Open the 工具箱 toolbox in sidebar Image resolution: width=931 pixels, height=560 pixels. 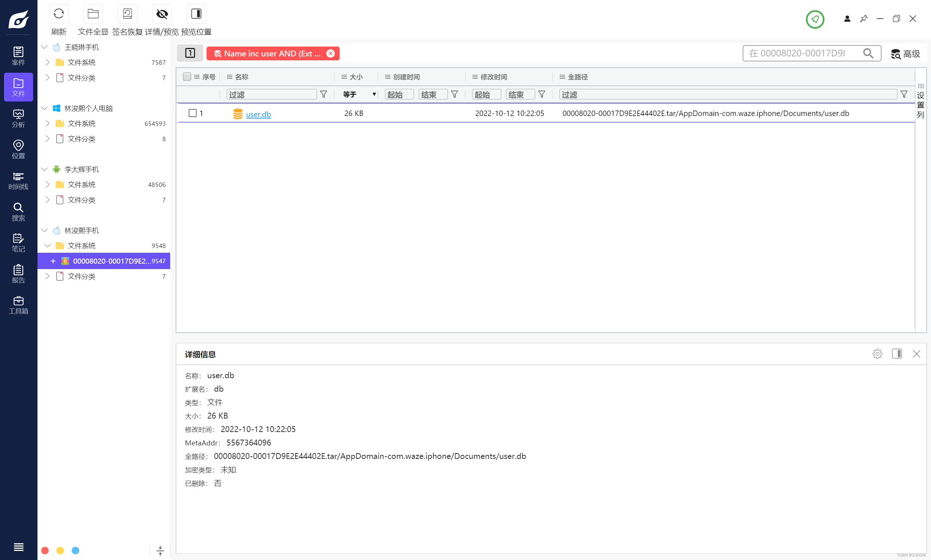coord(18,305)
